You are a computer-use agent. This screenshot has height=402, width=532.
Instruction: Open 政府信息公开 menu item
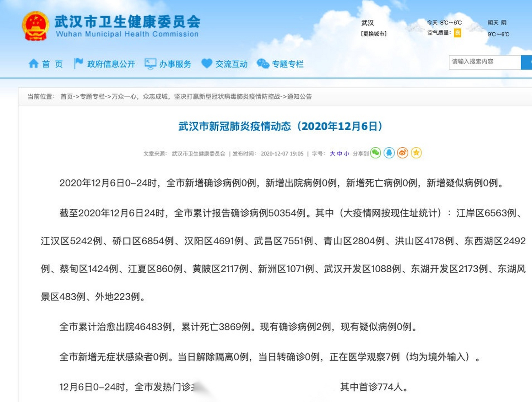click(111, 64)
